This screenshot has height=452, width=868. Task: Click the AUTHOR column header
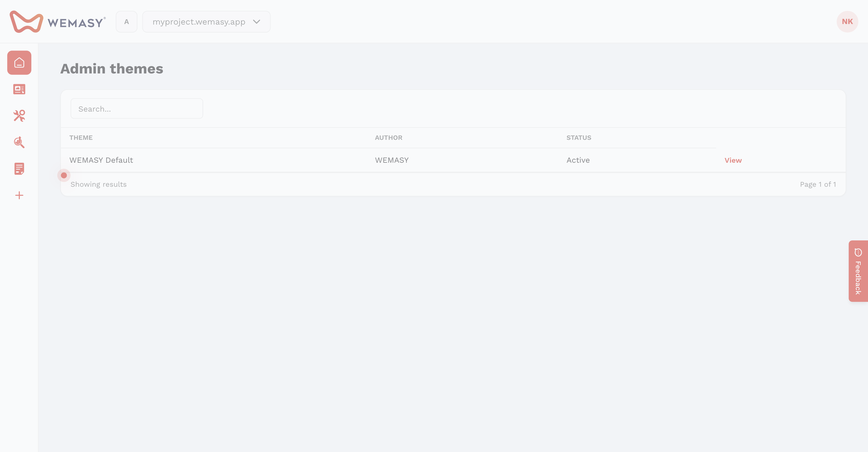click(389, 137)
